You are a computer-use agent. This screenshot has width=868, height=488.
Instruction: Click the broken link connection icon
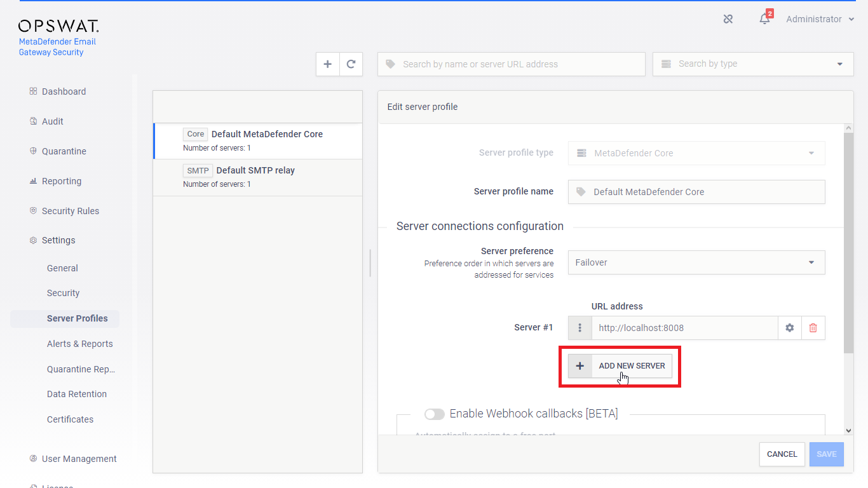click(728, 19)
